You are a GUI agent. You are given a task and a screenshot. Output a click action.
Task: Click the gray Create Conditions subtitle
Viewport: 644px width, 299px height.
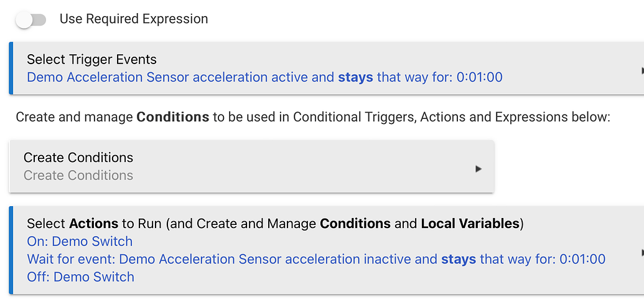tap(78, 176)
